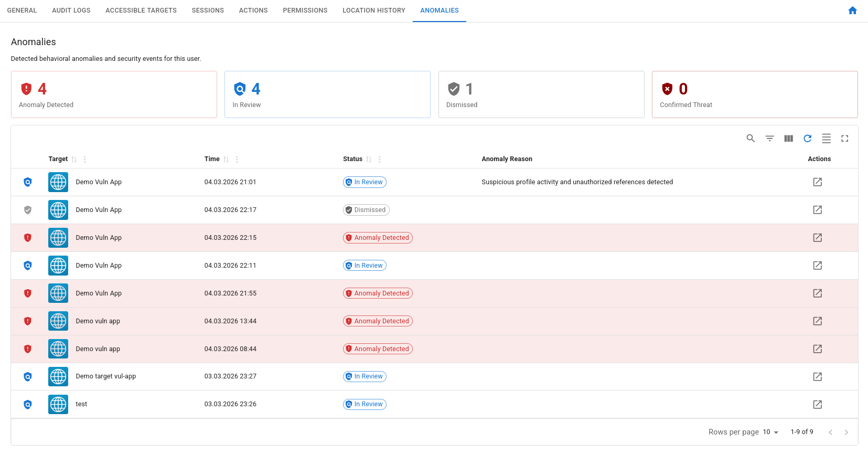Sort the table by Target column
868x454 pixels.
coord(74,160)
